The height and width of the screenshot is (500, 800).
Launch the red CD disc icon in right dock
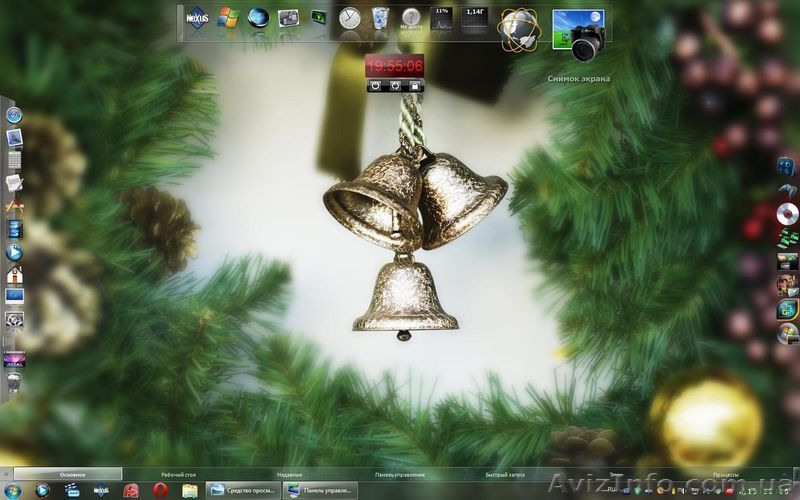[788, 214]
